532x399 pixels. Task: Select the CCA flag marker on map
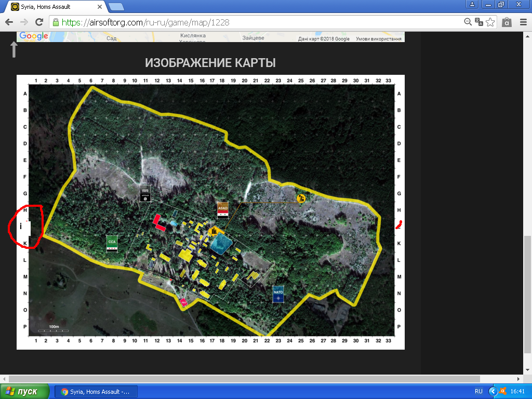pos(112,244)
